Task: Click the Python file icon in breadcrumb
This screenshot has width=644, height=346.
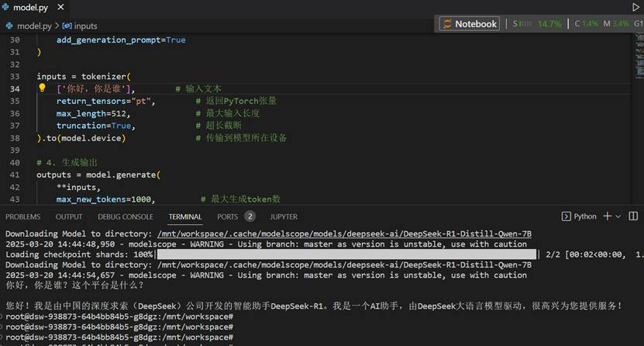Action: (9, 26)
